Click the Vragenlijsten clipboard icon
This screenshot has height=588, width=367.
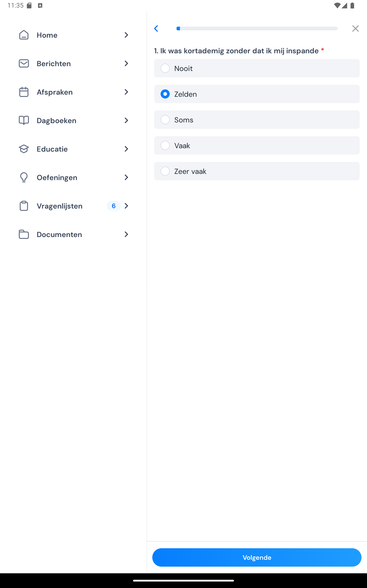[x=24, y=206]
